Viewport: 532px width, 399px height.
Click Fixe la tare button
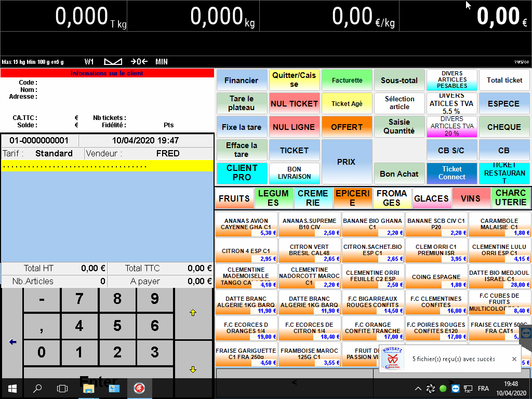[x=242, y=127]
